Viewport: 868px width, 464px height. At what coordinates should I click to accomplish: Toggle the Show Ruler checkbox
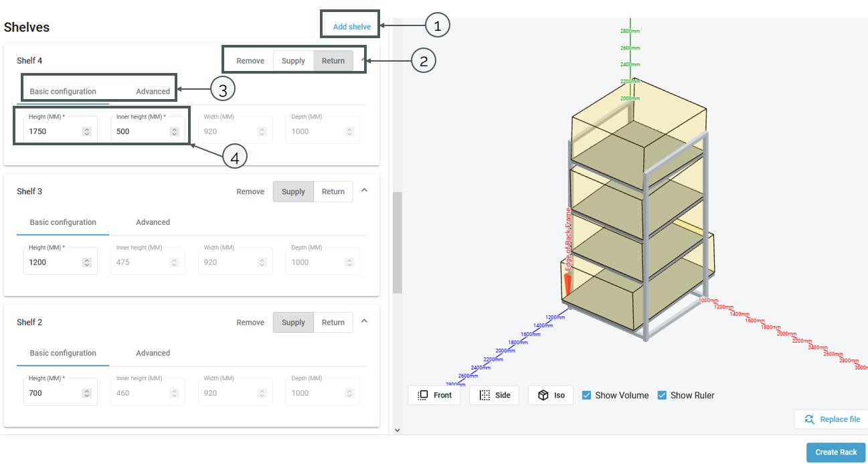pyautogui.click(x=662, y=395)
